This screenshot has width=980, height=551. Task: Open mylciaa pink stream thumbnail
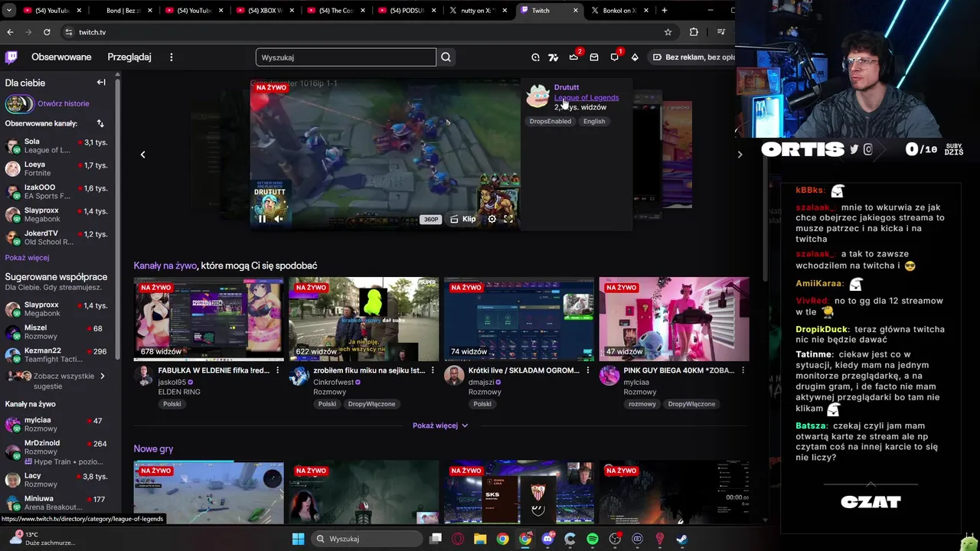(x=674, y=319)
